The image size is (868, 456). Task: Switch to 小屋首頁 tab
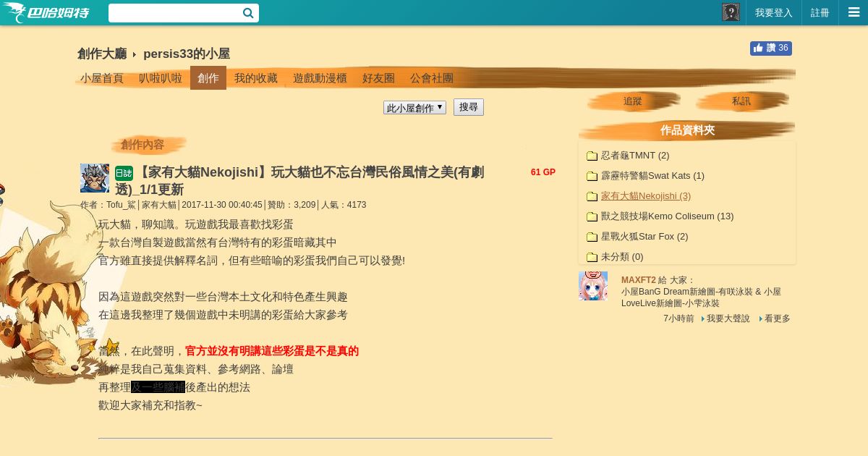[102, 78]
